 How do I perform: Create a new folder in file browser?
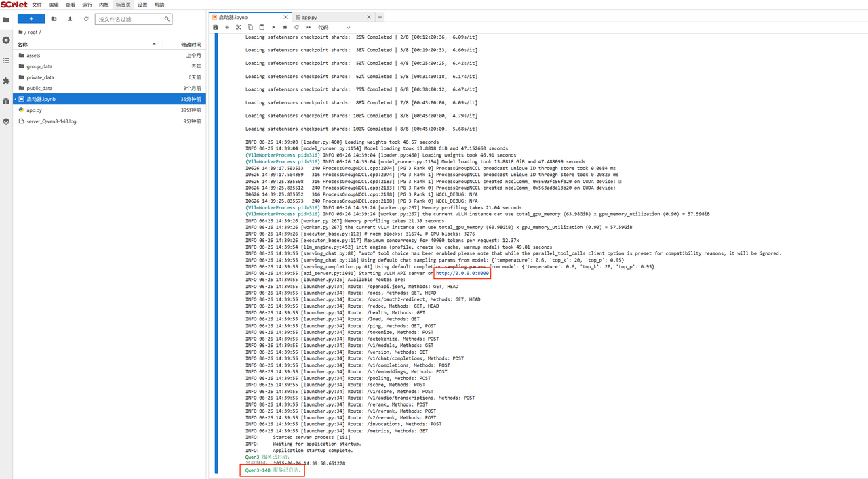tap(54, 19)
